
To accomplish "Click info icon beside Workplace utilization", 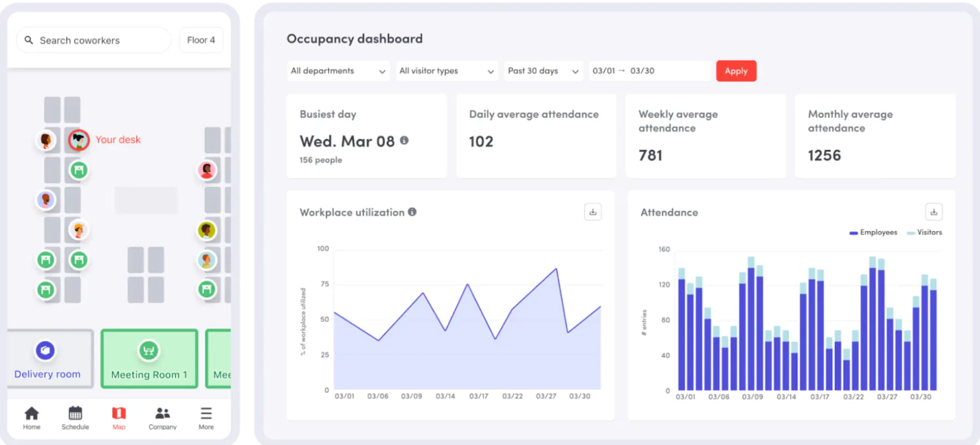I will coord(412,212).
